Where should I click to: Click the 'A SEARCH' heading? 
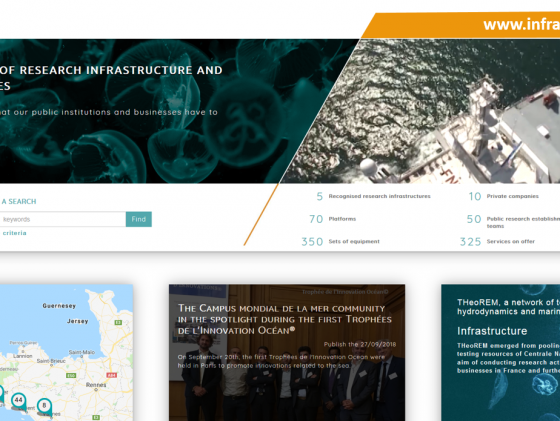tap(19, 201)
